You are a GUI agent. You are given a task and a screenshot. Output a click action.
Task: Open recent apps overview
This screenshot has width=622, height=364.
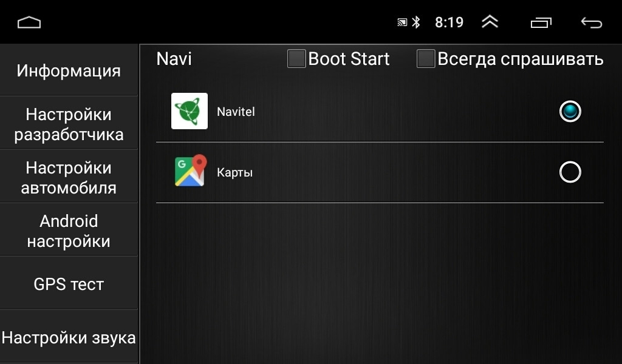coord(541,22)
